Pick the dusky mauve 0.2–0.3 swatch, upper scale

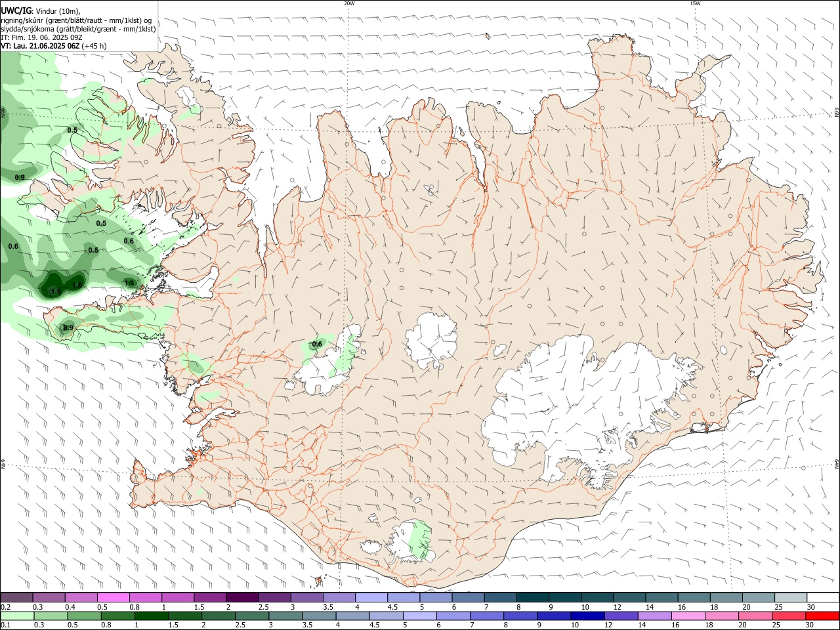(x=17, y=598)
